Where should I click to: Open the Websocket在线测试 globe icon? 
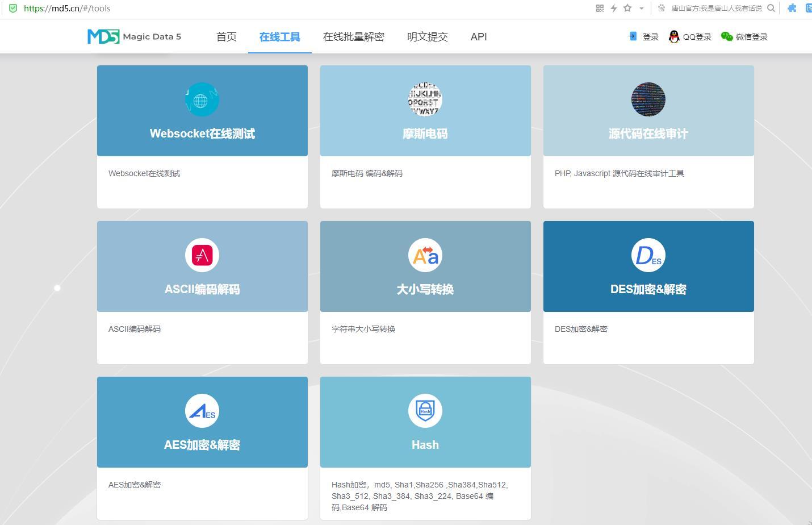click(202, 99)
